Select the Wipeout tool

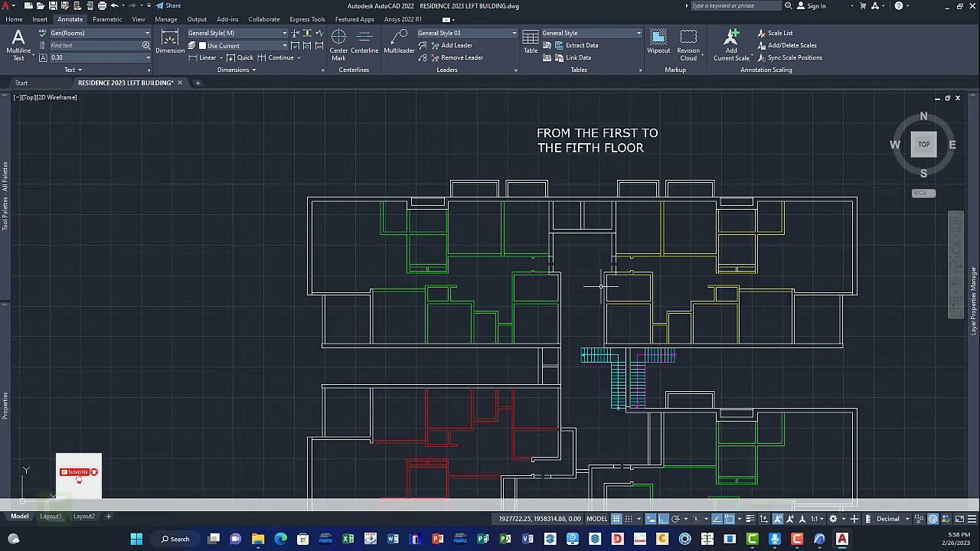pyautogui.click(x=658, y=42)
